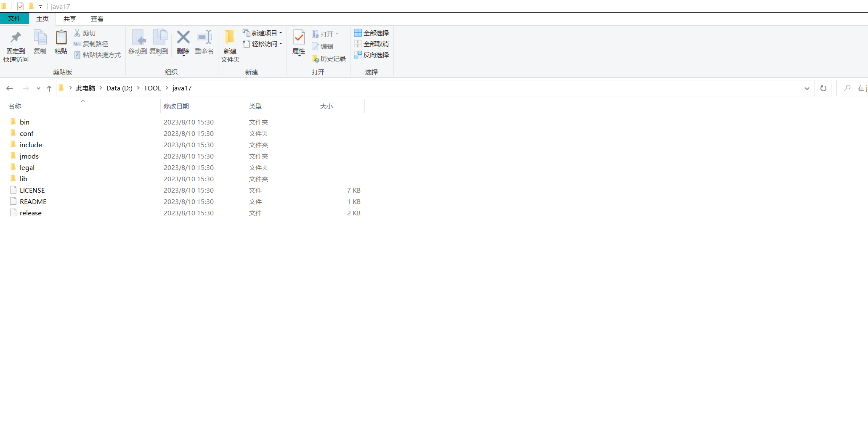Refresh the current folder view
This screenshot has width=868, height=445.
pyautogui.click(x=823, y=88)
